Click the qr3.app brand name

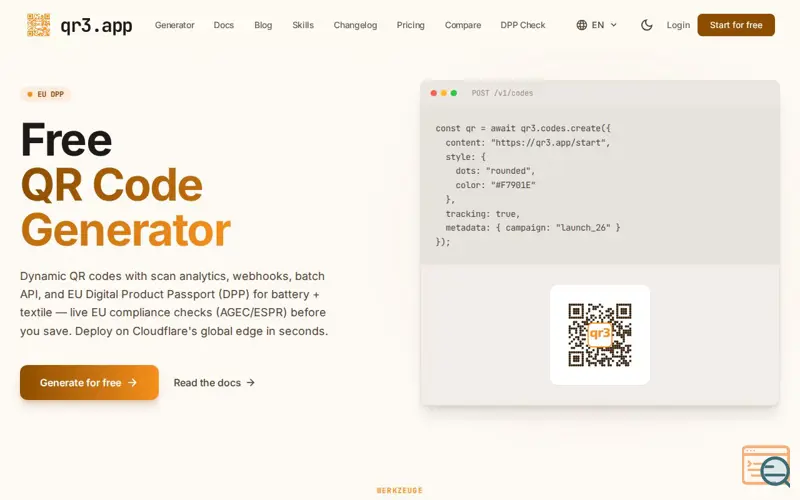pos(96,25)
